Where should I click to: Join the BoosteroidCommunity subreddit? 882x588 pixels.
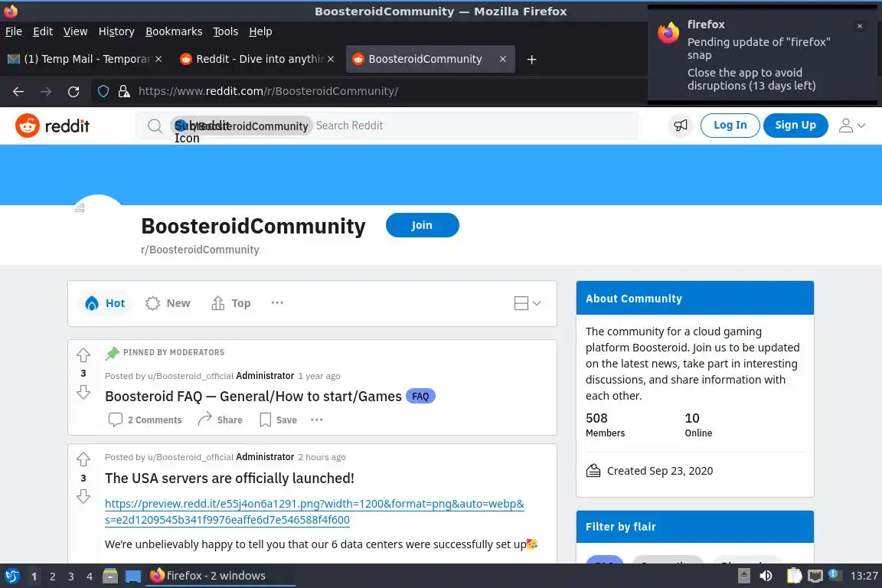422,225
